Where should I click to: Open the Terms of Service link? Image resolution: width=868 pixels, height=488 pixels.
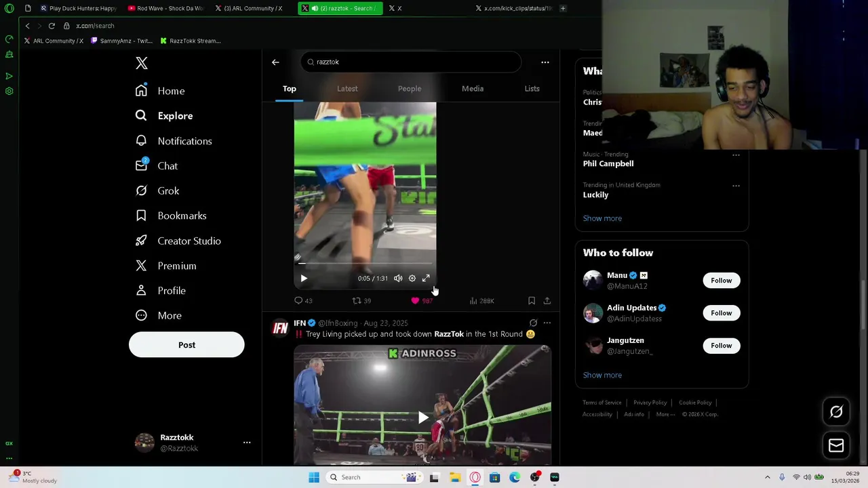pos(601,403)
